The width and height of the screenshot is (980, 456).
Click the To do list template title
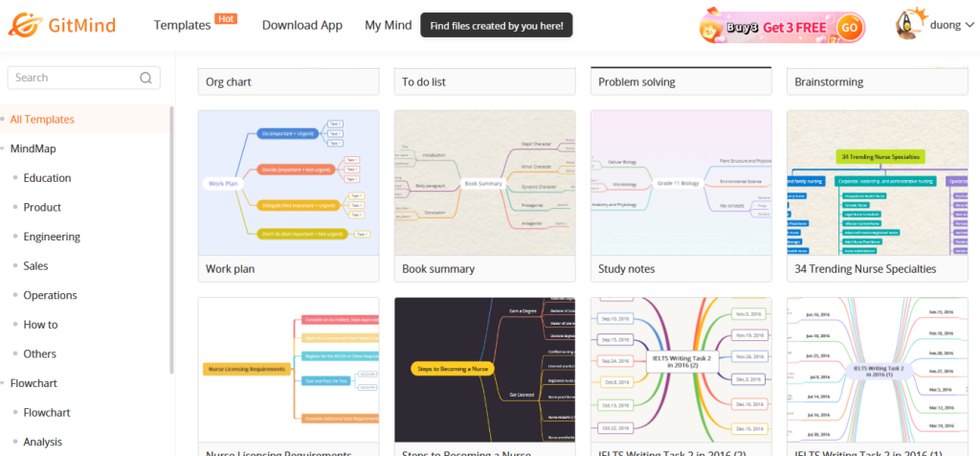click(x=424, y=82)
